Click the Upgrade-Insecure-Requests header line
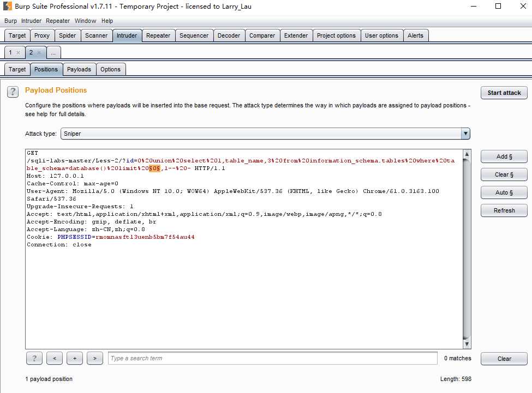Image resolution: width=532 pixels, height=393 pixels. pos(80,207)
